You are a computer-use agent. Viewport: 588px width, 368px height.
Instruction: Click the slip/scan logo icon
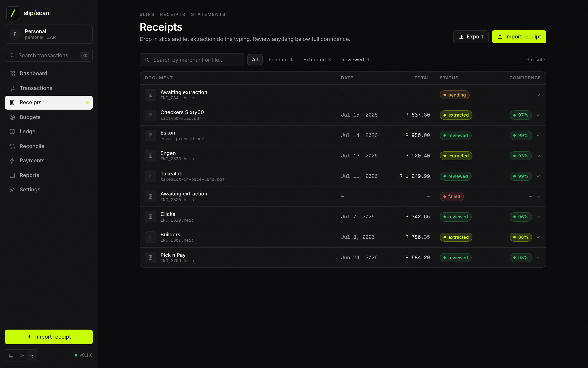13,13
